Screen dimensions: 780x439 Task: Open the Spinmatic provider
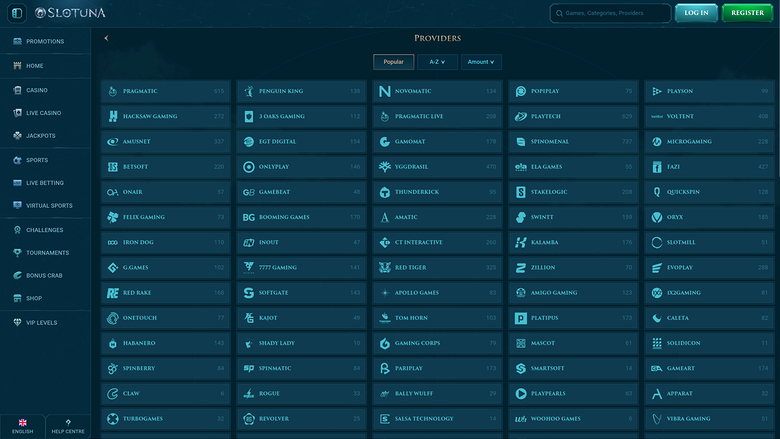click(x=301, y=368)
